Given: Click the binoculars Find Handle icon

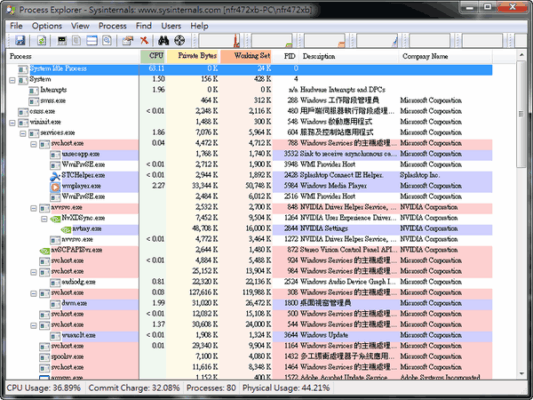Looking at the screenshot, I should click(x=164, y=41).
